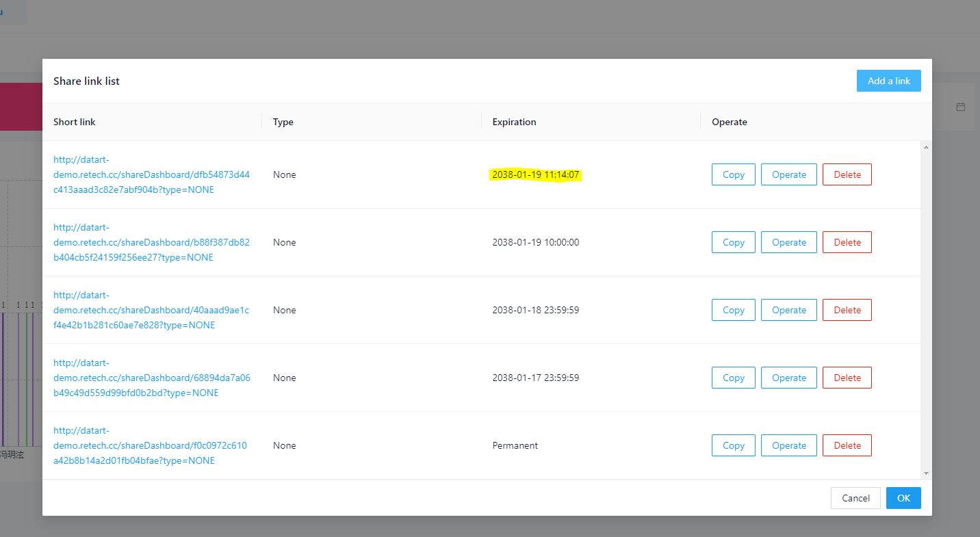Click the Add a link button
This screenshot has width=980, height=537.
[888, 80]
